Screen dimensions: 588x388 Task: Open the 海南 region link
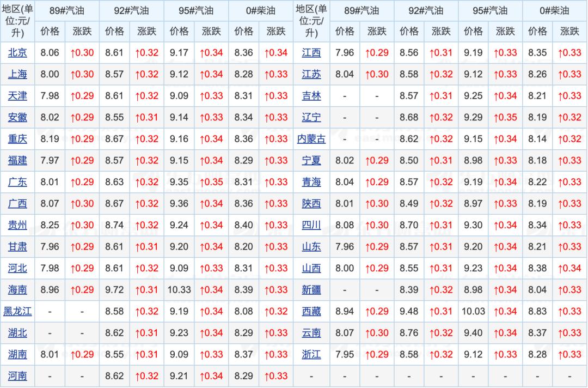tap(17, 290)
